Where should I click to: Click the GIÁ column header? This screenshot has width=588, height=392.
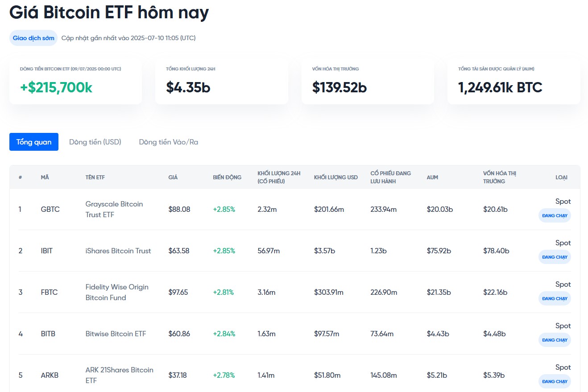(x=173, y=177)
